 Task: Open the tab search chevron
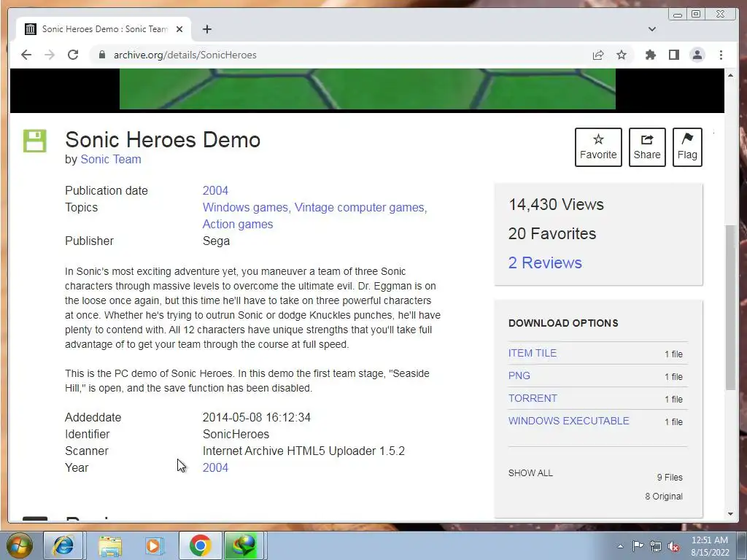pyautogui.click(x=651, y=29)
